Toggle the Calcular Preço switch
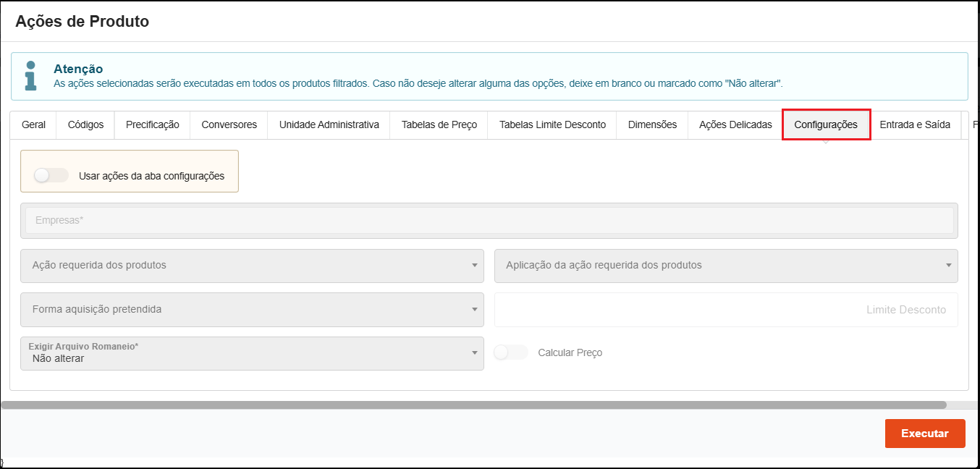The height and width of the screenshot is (469, 980). click(x=510, y=352)
